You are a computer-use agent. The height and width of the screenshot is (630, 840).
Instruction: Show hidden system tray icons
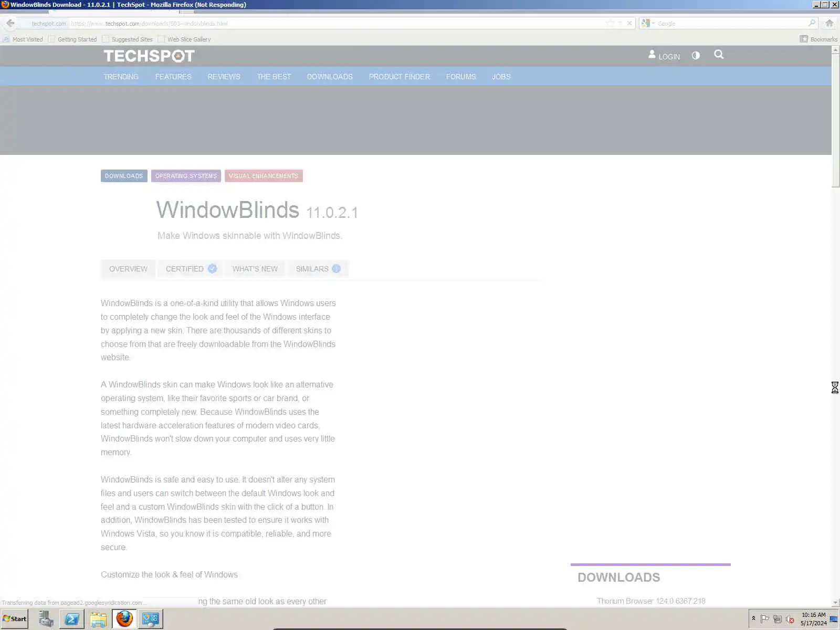click(753, 618)
